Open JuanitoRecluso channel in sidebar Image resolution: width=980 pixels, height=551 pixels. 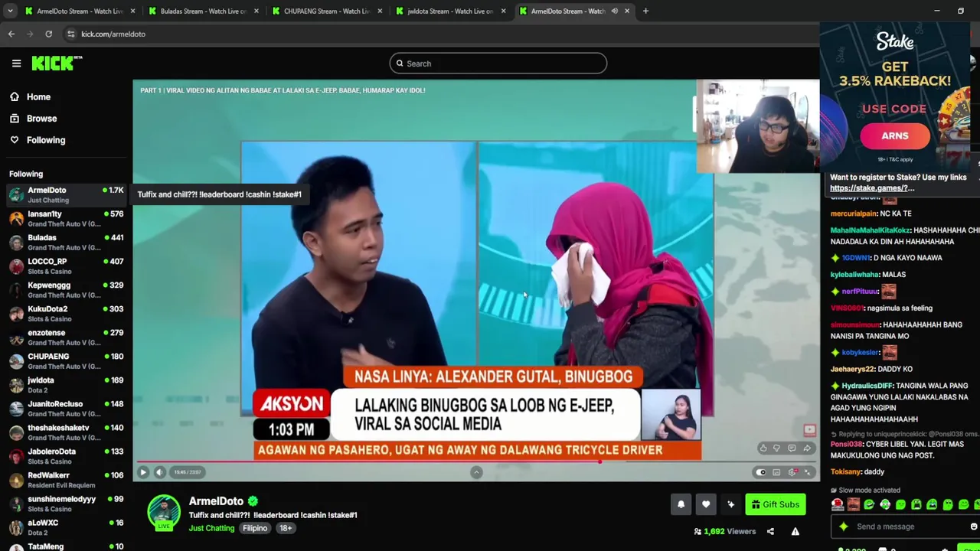click(x=66, y=409)
